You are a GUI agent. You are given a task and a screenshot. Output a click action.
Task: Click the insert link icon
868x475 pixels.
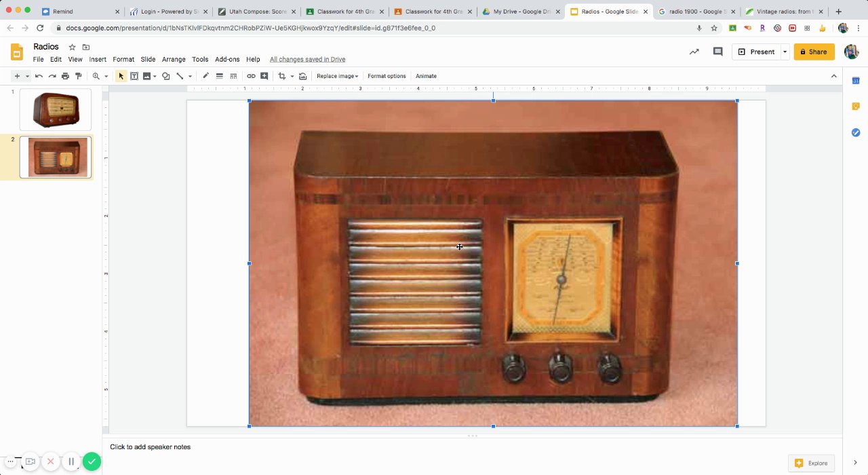251,76
